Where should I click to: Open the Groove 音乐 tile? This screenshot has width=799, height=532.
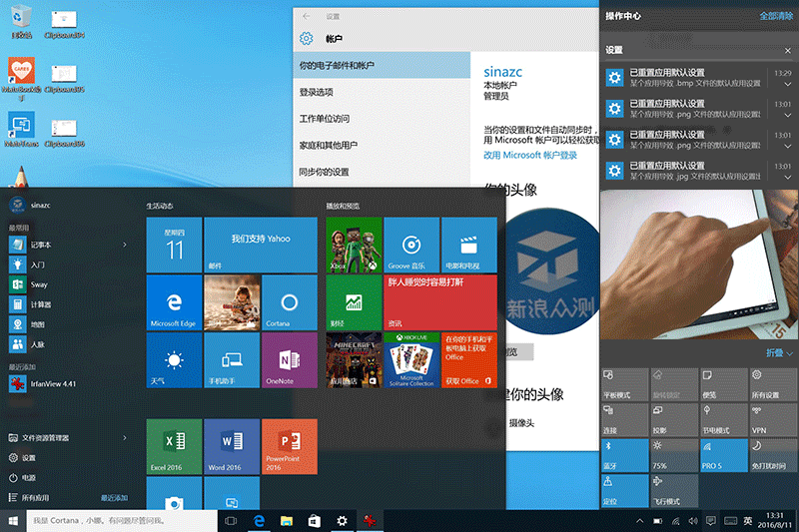(x=410, y=246)
